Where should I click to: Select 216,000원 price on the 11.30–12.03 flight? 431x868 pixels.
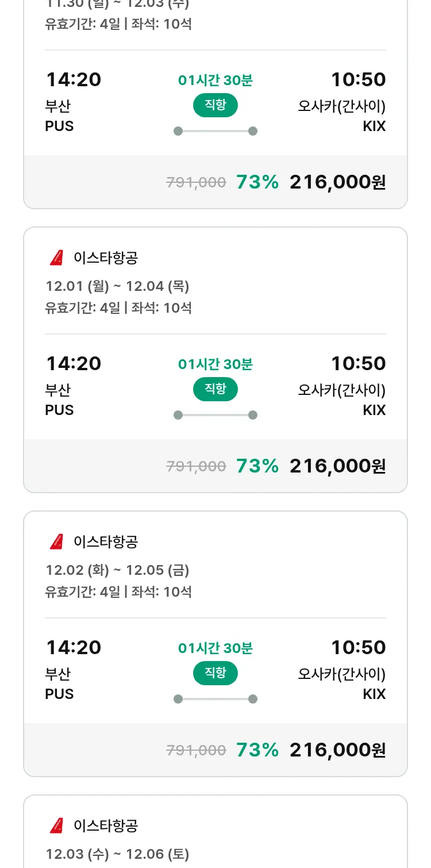pyautogui.click(x=337, y=182)
